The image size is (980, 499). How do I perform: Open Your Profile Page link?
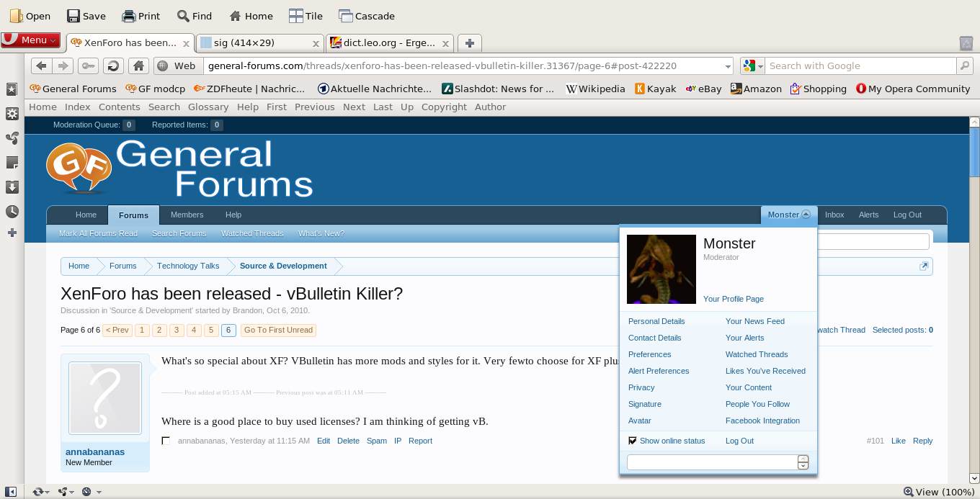pyautogui.click(x=734, y=299)
